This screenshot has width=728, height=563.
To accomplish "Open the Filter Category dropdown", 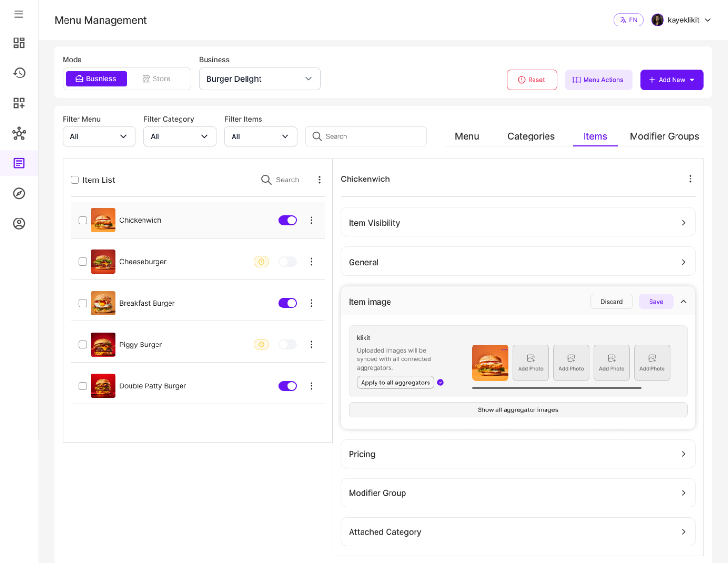I will click(x=180, y=136).
